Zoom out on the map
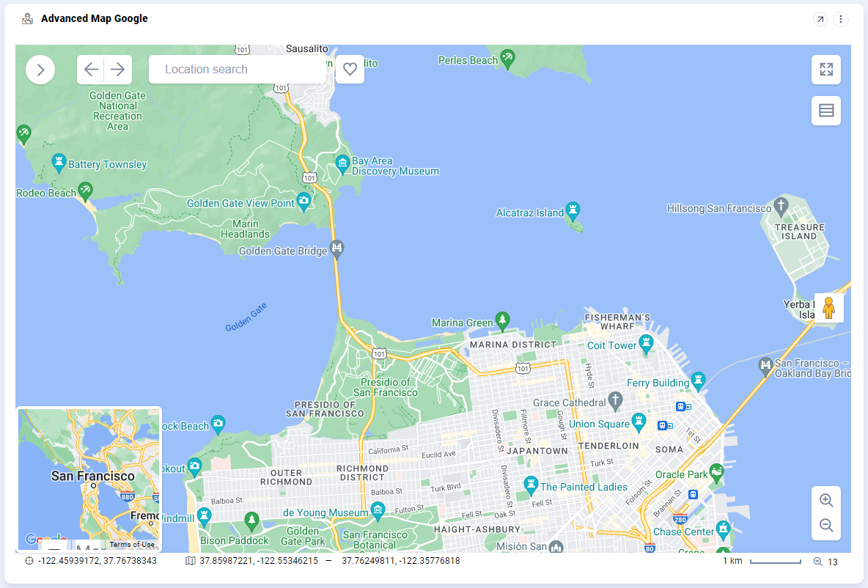Viewport: 868px width, 588px height. (x=826, y=526)
